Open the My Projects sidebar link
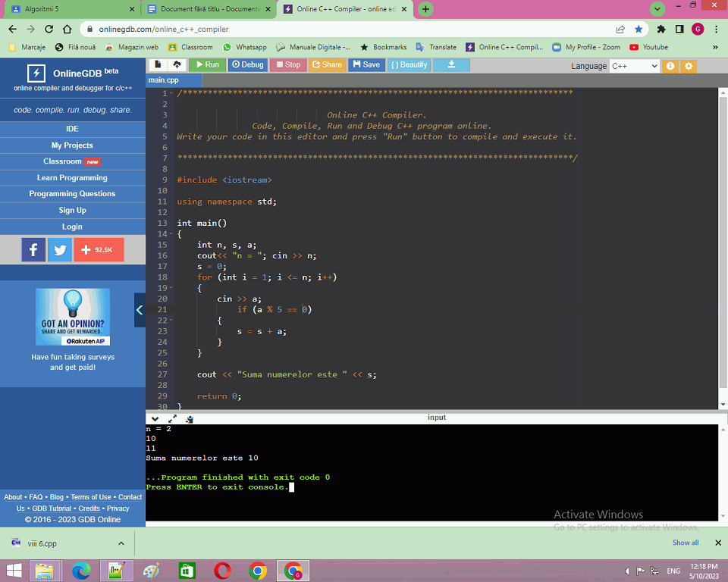Image resolution: width=728 pixels, height=582 pixels. point(72,145)
